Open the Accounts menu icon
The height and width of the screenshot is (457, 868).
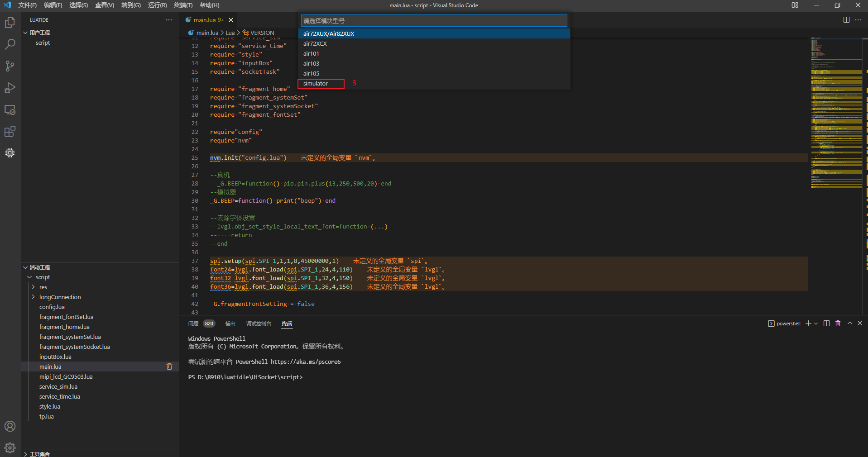pyautogui.click(x=10, y=426)
